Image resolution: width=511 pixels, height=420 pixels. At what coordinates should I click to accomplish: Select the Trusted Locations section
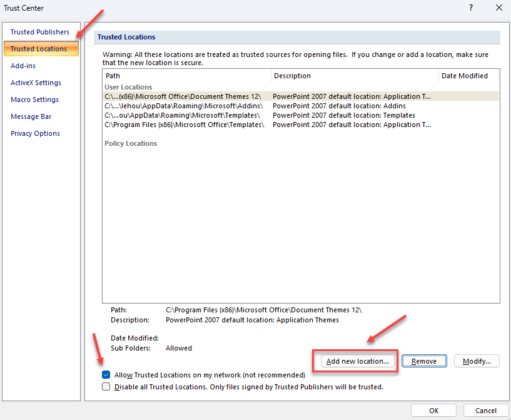tap(39, 49)
